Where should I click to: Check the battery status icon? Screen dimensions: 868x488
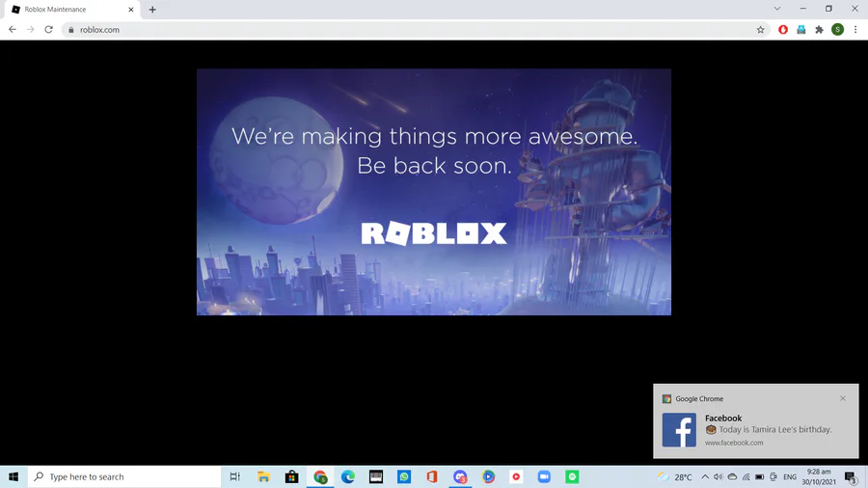760,476
